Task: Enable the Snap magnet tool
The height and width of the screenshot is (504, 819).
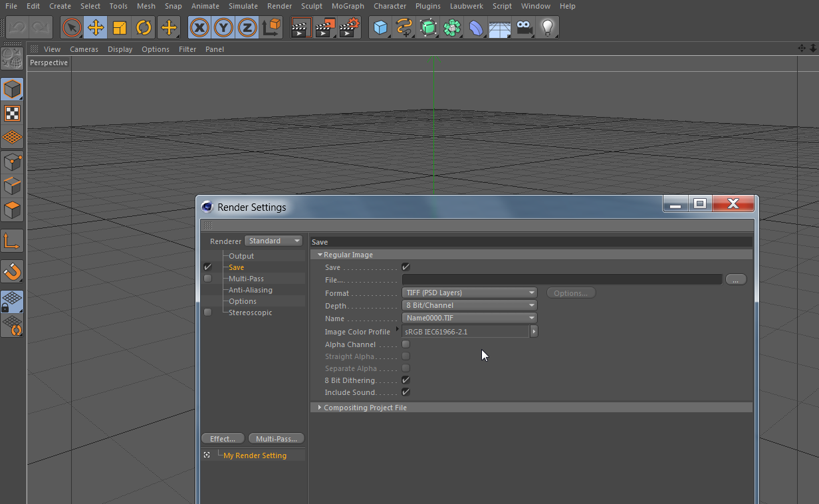Action: [12, 271]
